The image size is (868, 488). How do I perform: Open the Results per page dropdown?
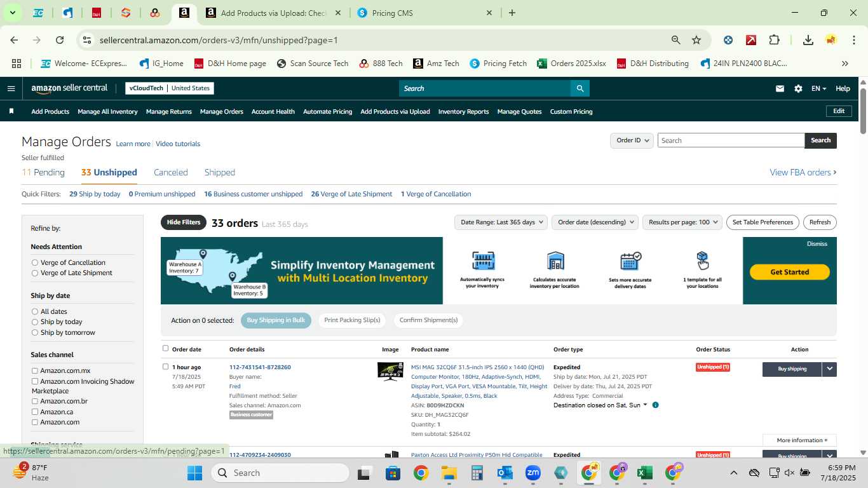tap(682, 222)
